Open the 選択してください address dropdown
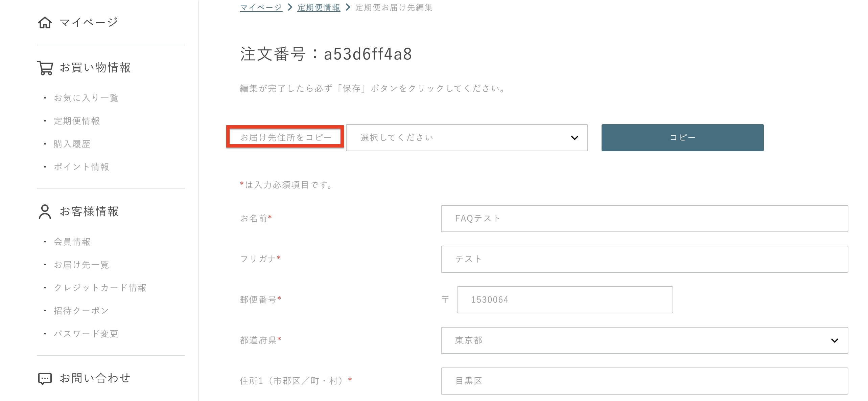The width and height of the screenshot is (868, 401). (x=466, y=137)
